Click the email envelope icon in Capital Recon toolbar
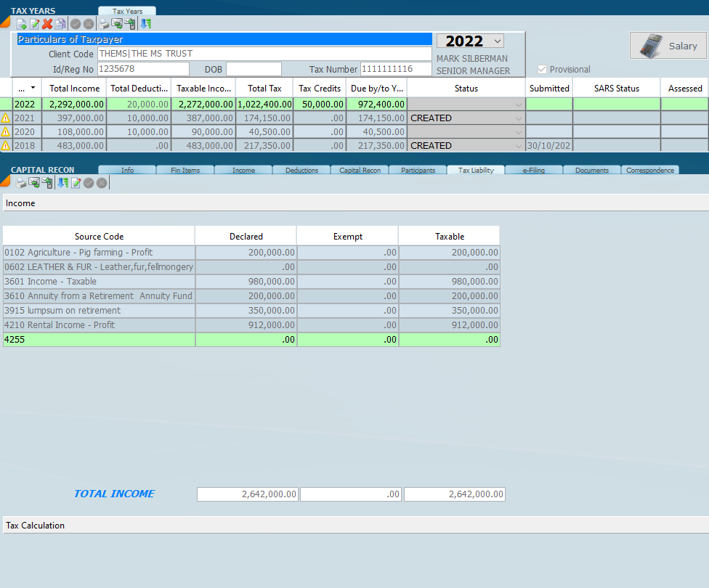709x588 pixels. coord(34,183)
